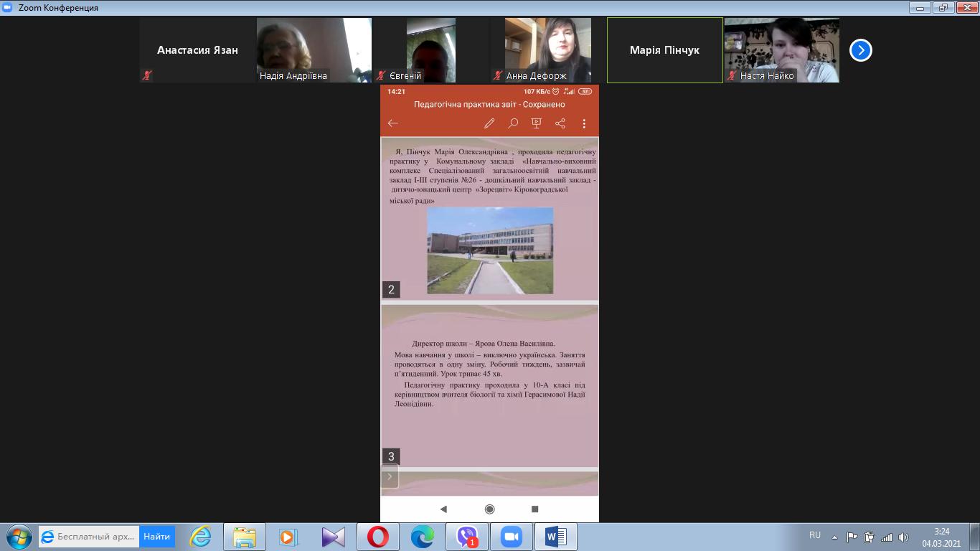Select Марія Пінчук participant tile
The width and height of the screenshot is (980, 551).
tap(664, 50)
